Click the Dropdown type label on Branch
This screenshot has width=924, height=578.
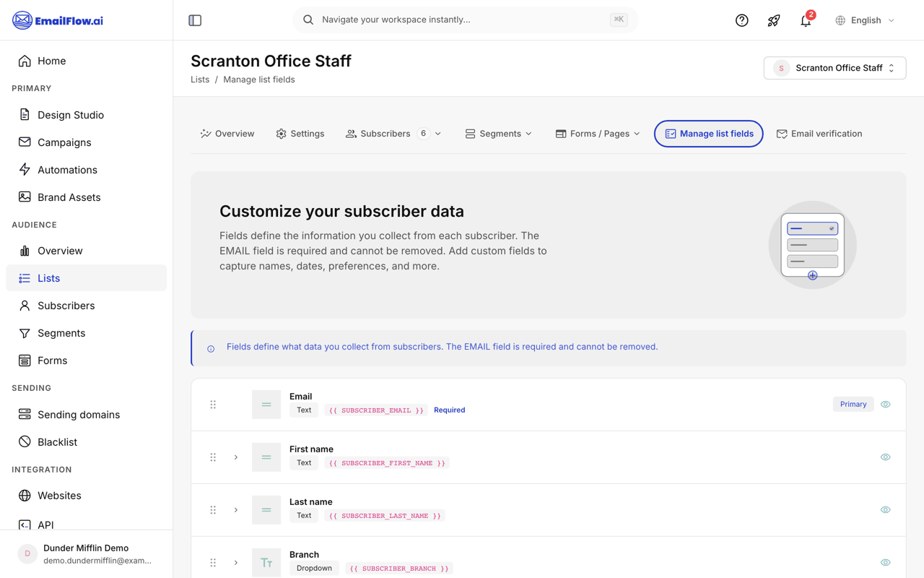(314, 569)
